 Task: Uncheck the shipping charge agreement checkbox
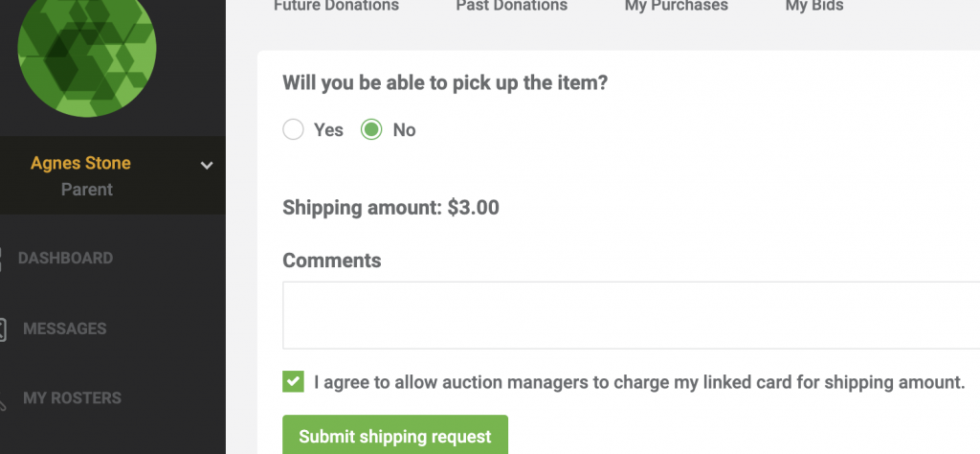[293, 381]
